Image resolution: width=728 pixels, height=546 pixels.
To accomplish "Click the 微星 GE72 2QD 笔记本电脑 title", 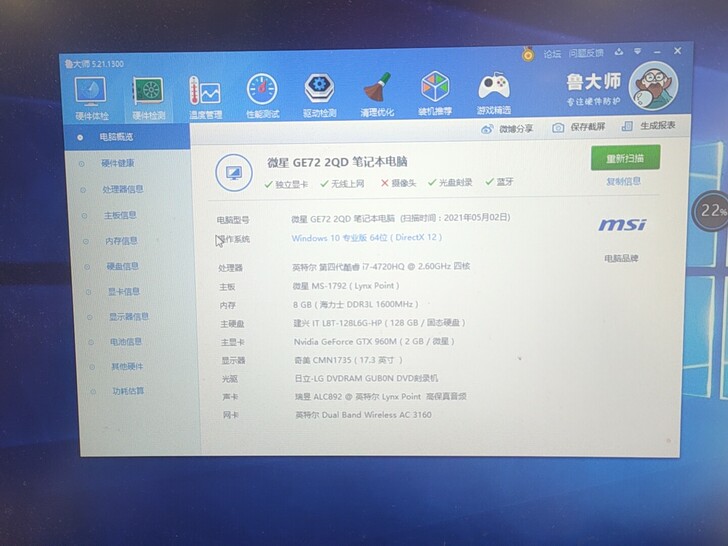I will coord(337,162).
